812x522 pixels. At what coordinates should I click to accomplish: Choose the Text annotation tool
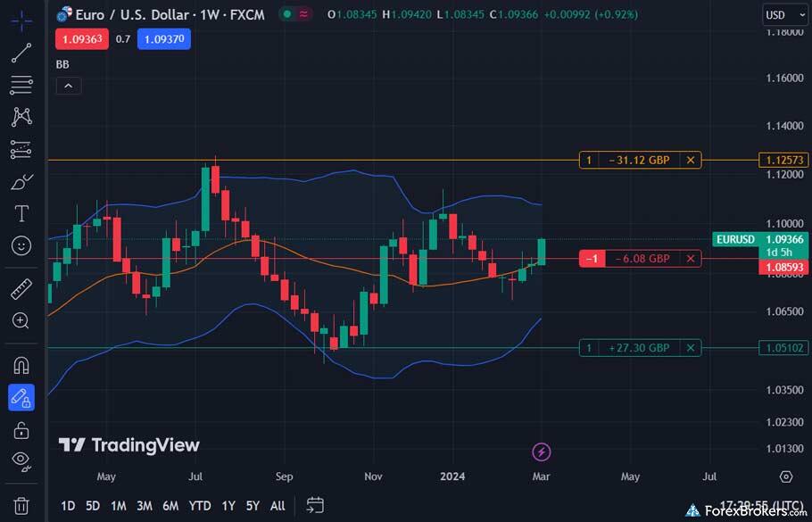click(x=21, y=214)
